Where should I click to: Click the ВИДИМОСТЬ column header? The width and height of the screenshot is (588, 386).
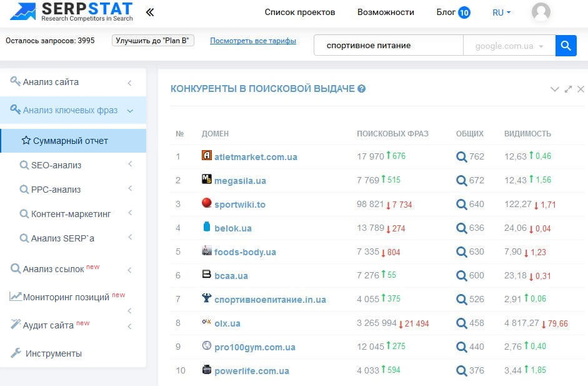(527, 134)
